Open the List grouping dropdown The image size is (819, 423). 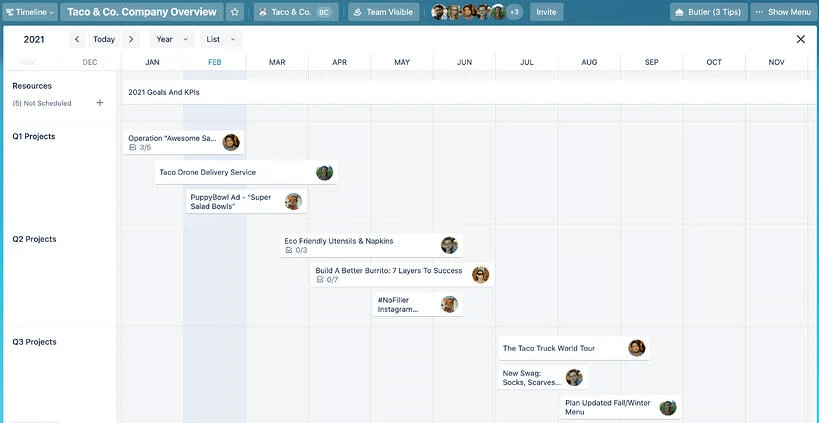pos(221,39)
